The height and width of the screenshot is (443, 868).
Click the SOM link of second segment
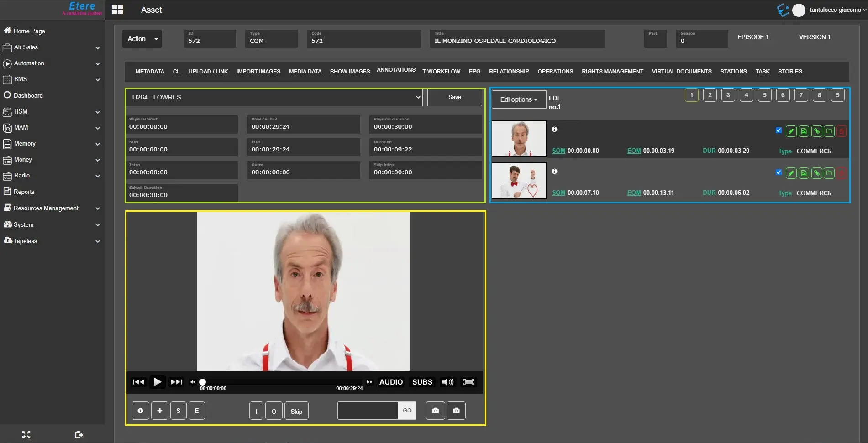click(558, 193)
